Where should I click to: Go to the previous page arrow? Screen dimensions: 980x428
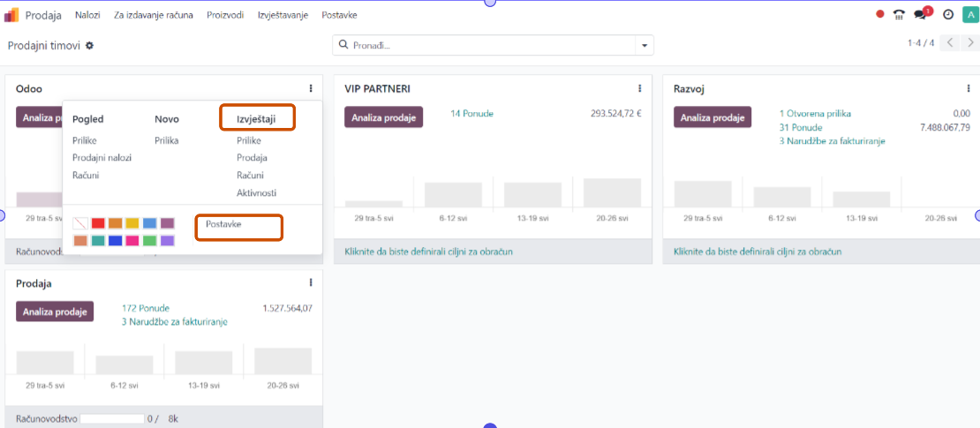pos(950,42)
